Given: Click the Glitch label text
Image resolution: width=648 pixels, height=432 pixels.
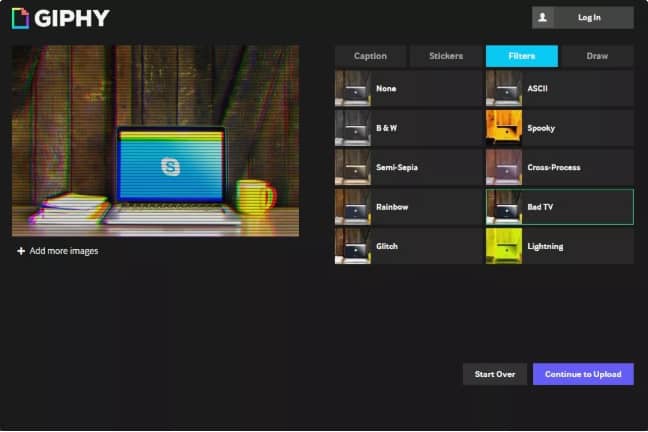Looking at the screenshot, I should click(x=387, y=246).
